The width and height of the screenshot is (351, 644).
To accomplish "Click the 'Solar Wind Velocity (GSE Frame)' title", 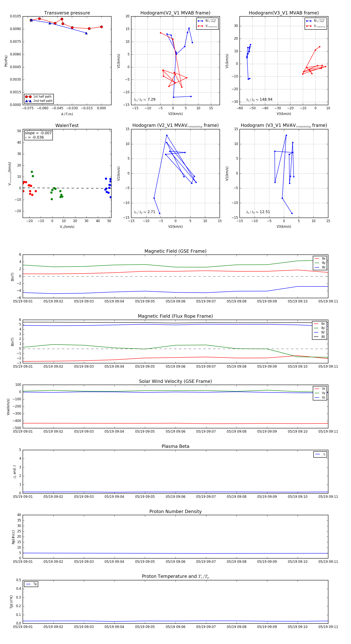I will (x=175, y=381).
